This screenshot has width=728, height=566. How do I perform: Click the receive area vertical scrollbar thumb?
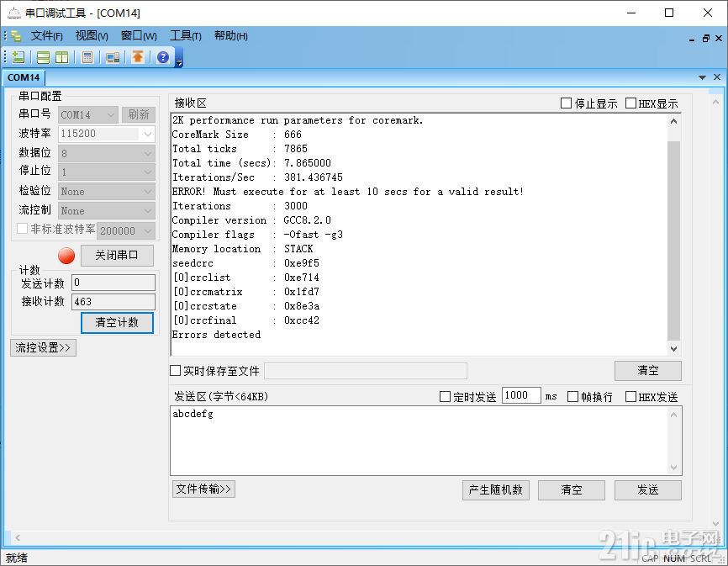click(673, 241)
